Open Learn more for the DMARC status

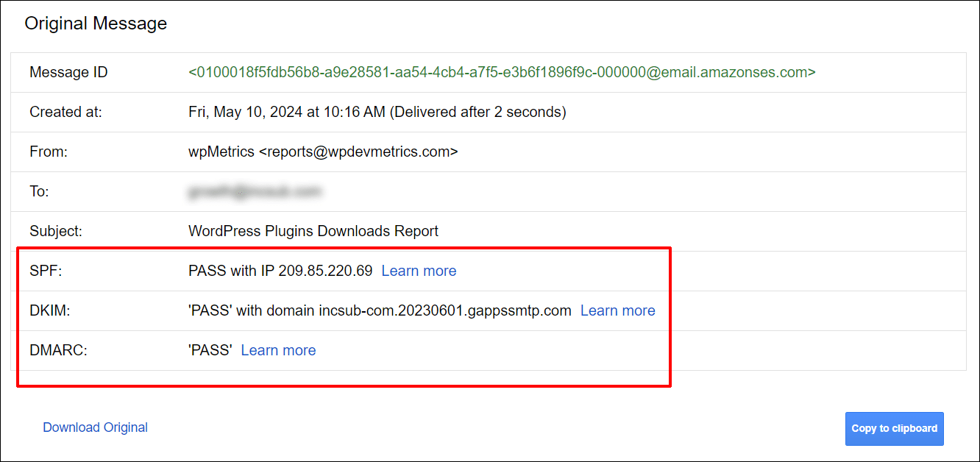pos(278,349)
